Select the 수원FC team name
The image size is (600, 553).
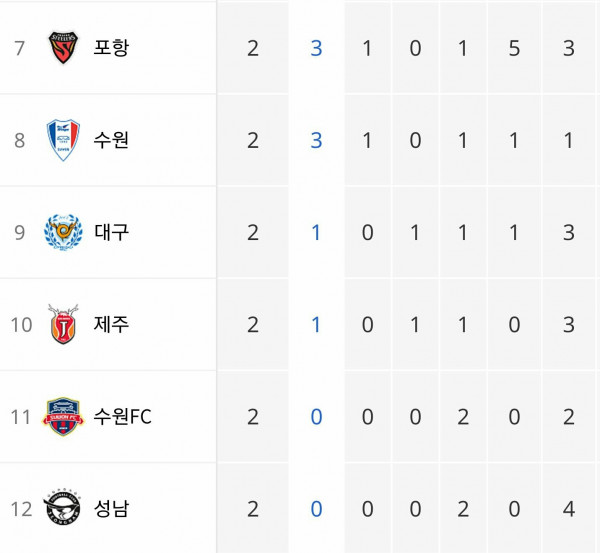(122, 417)
